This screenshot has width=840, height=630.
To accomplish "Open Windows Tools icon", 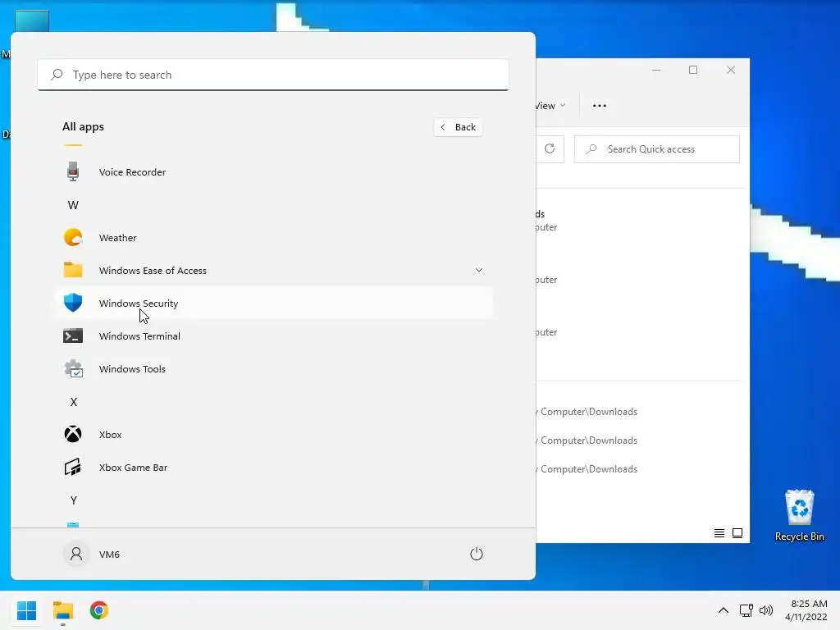I will point(73,368).
